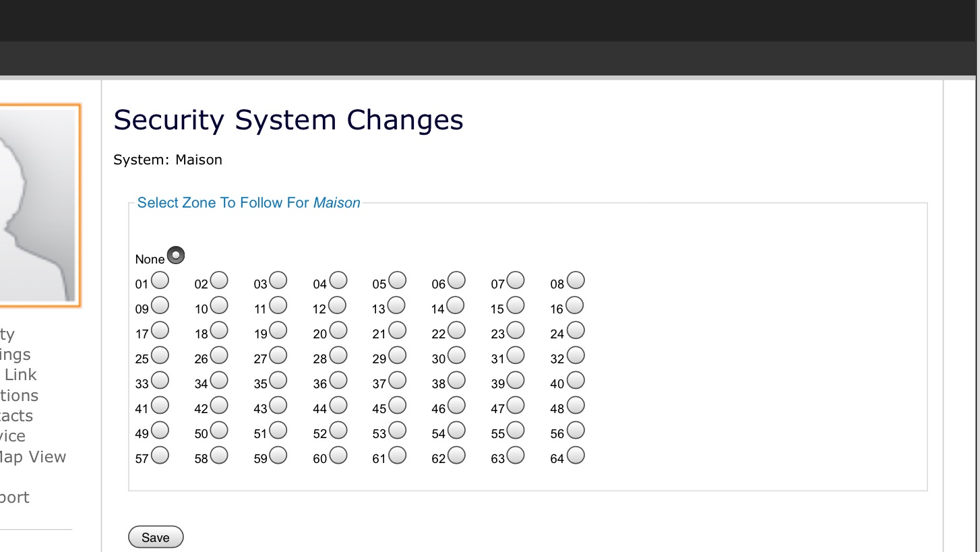Open the Map View sidebar link
Image resolution: width=980 pixels, height=552 pixels.
coord(32,457)
